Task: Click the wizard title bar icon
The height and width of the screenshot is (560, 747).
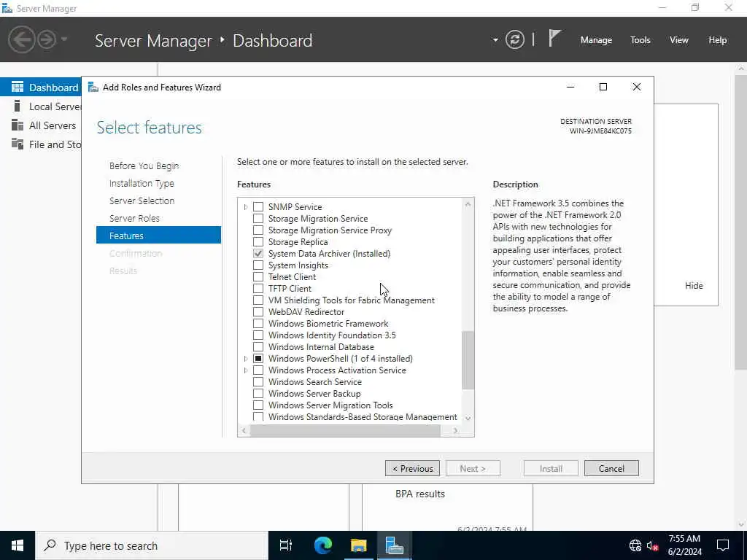Action: (x=93, y=87)
